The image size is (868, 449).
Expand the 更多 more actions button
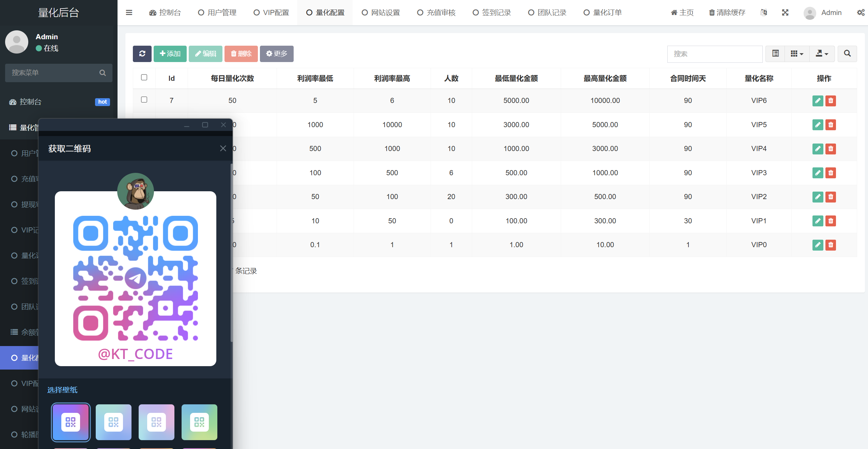tap(277, 54)
